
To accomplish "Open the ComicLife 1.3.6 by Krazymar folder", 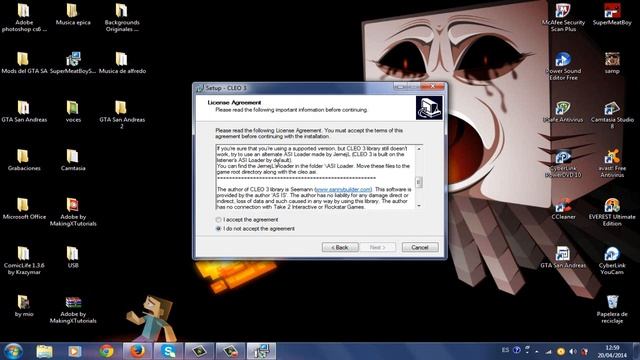I will (24, 260).
